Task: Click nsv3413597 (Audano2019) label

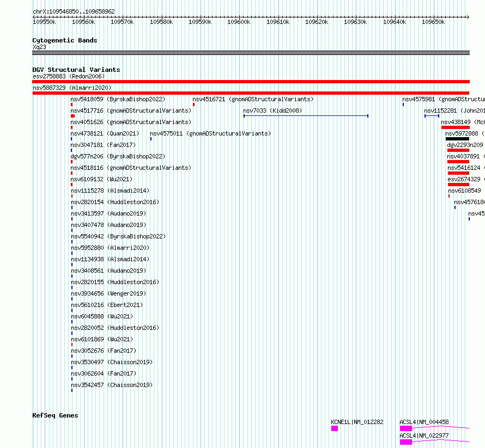Action: [x=108, y=213]
